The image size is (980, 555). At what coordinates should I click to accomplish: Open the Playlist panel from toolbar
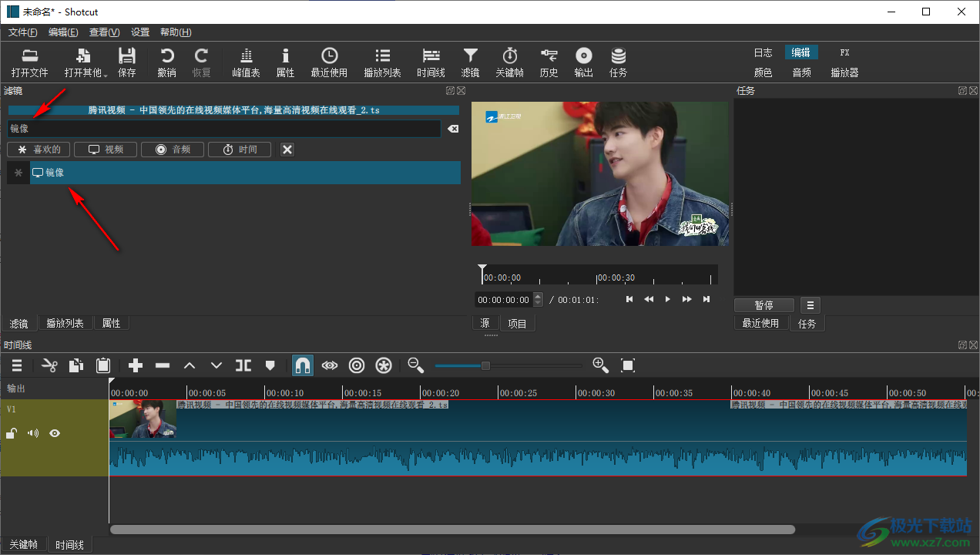tap(382, 62)
